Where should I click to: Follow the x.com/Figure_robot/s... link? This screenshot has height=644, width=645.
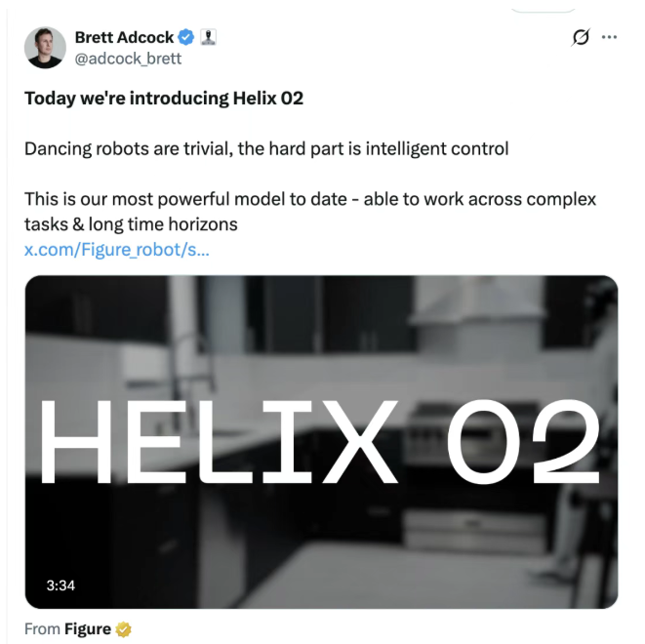point(117,250)
